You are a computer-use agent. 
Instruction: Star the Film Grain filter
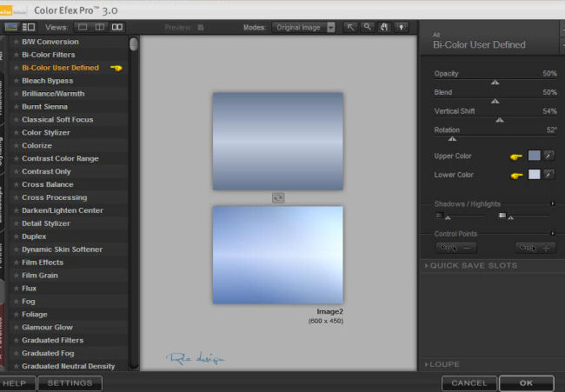pos(17,276)
